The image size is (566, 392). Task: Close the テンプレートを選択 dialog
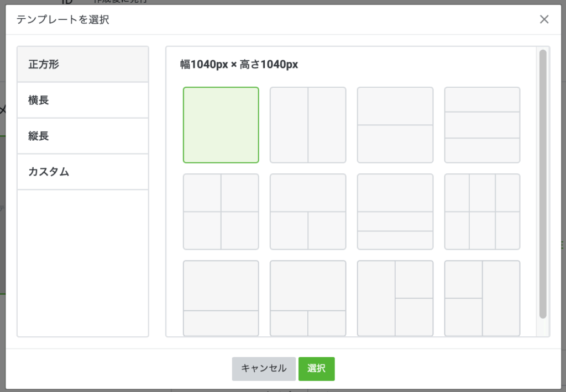tap(544, 20)
